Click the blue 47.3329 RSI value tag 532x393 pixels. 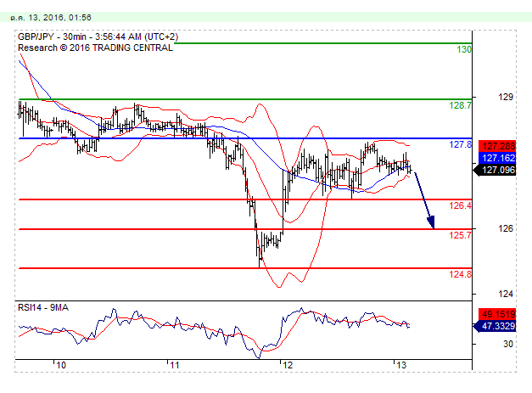(495, 326)
